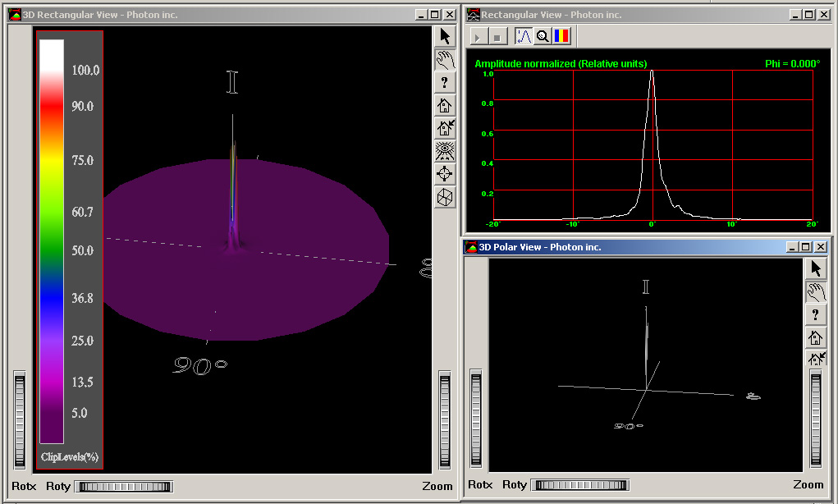The width and height of the screenshot is (838, 504).
Task: Activate the hand tool in 3D Polar View
Action: click(816, 292)
